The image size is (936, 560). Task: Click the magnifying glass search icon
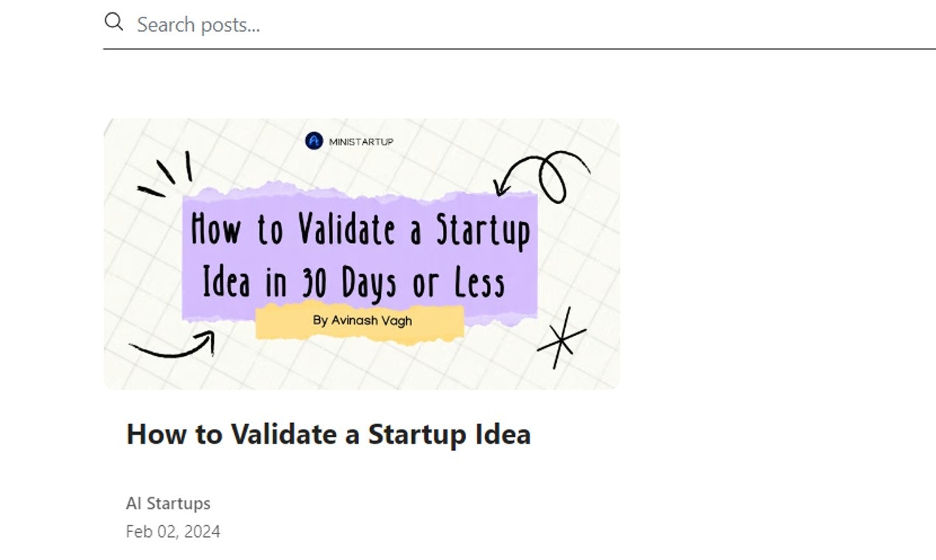pyautogui.click(x=113, y=21)
